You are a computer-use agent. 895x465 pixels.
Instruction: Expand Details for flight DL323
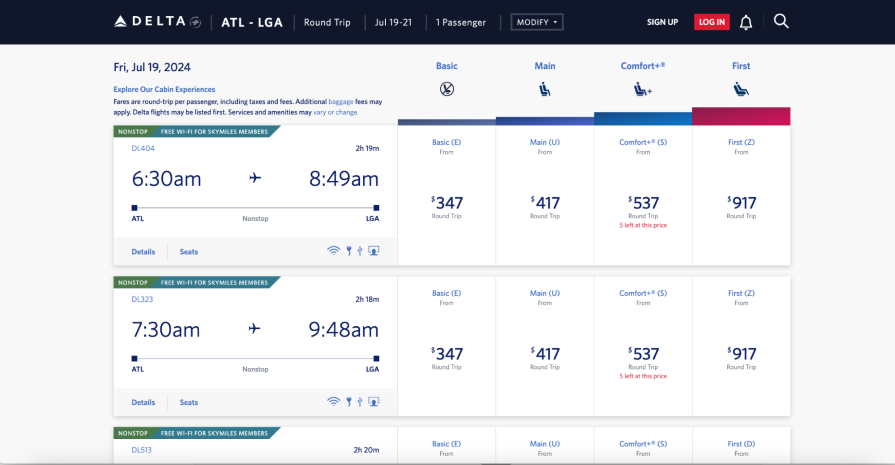(x=143, y=402)
